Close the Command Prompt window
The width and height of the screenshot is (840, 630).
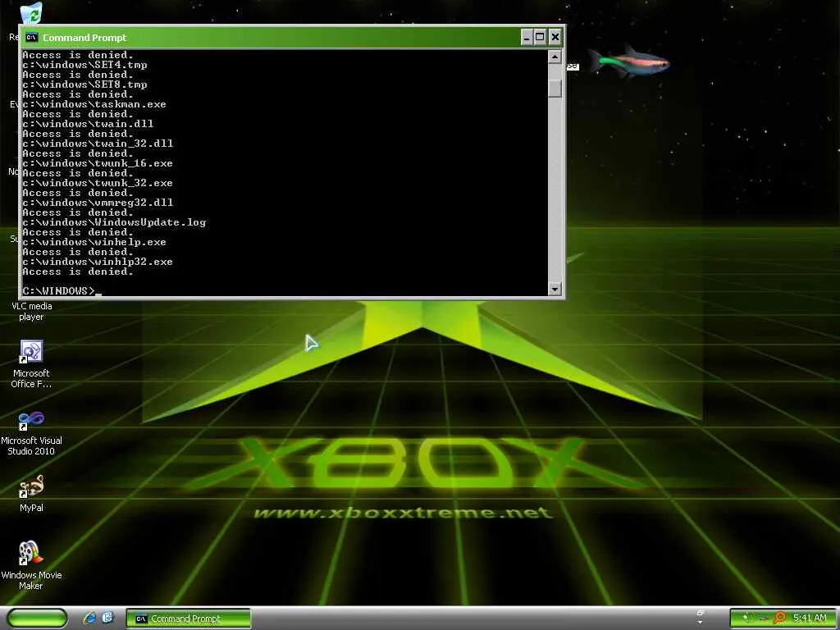[555, 38]
